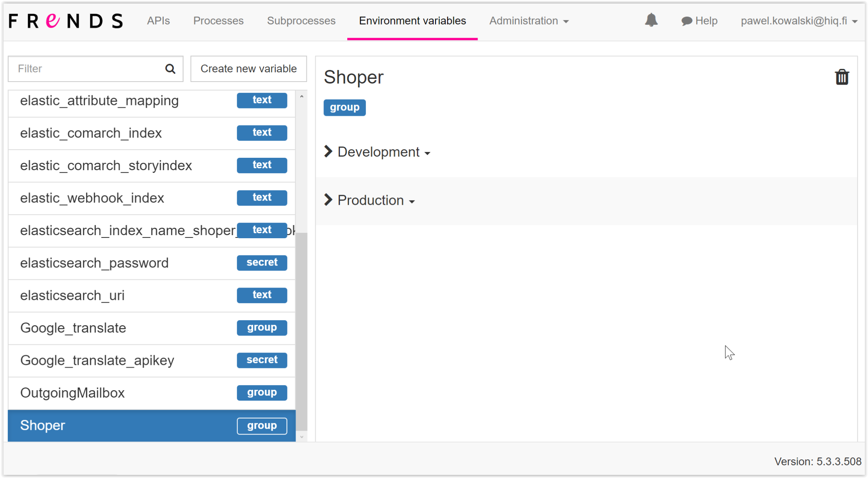Expand the Production environment section
This screenshot has height=478, width=868.
tap(328, 200)
